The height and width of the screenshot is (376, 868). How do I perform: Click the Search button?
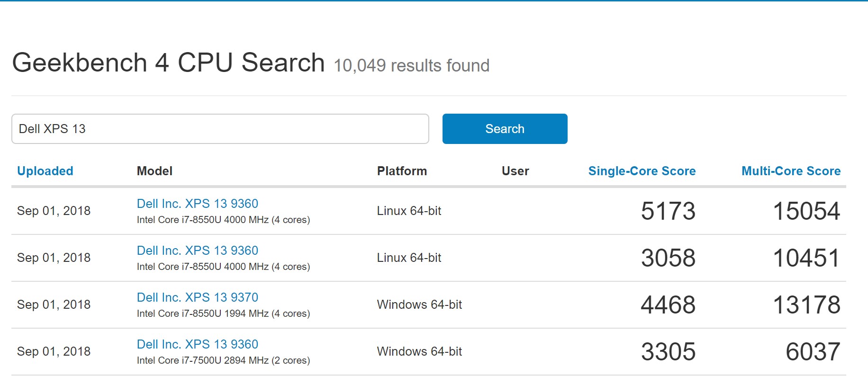click(505, 129)
